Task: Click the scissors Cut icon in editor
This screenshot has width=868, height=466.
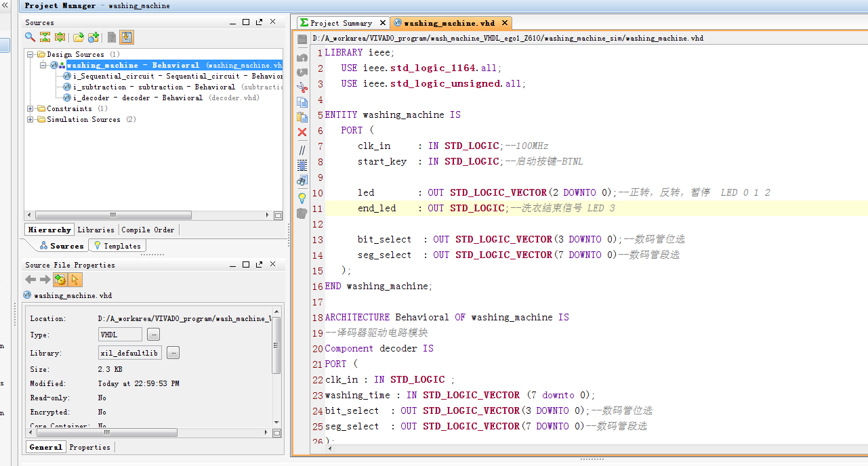Action: [x=302, y=87]
